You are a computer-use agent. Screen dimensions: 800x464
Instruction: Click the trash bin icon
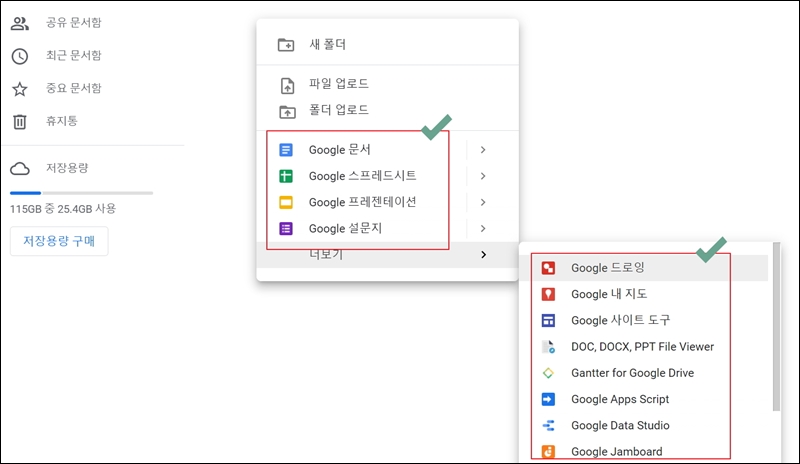(x=20, y=121)
